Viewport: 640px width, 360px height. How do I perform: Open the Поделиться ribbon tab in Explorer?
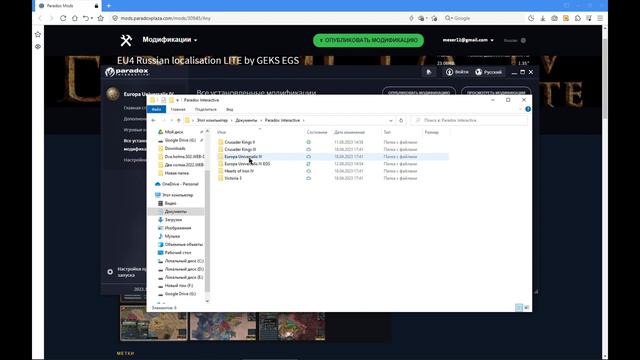(206, 109)
